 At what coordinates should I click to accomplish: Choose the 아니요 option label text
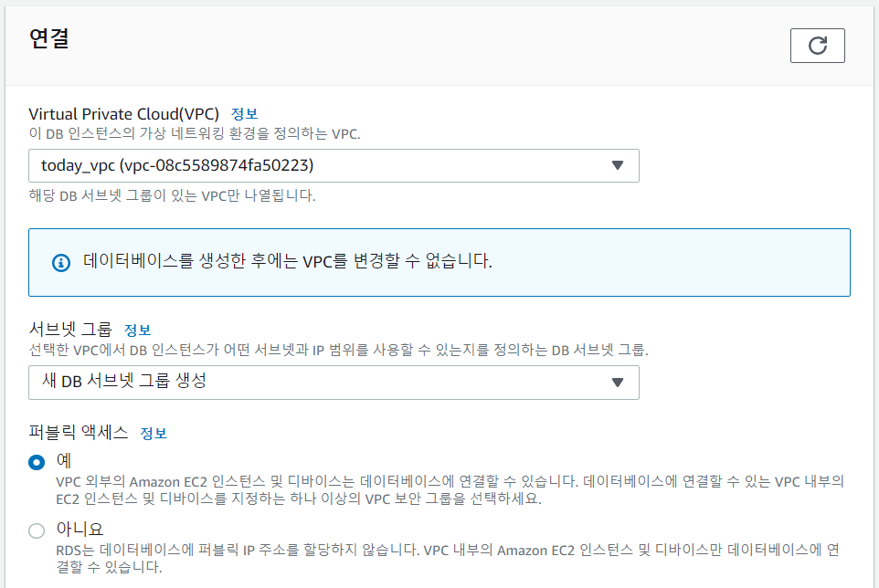click(79, 529)
